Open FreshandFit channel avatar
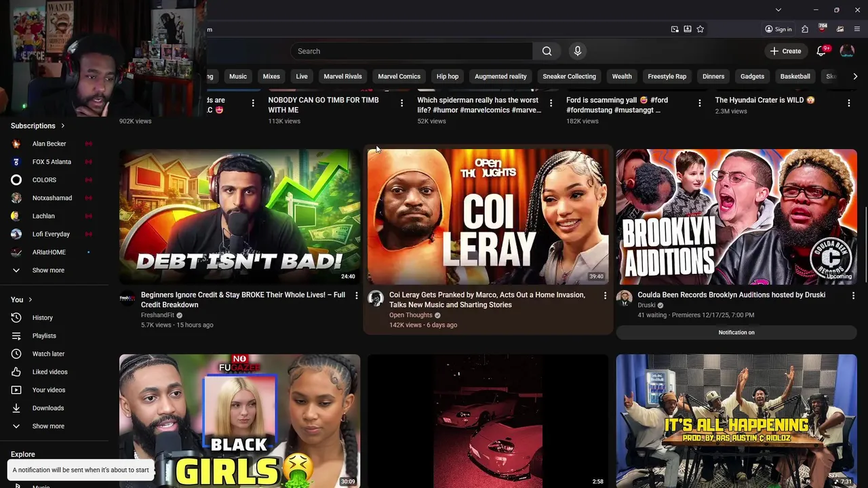This screenshot has height=488, width=868. pos(127,299)
